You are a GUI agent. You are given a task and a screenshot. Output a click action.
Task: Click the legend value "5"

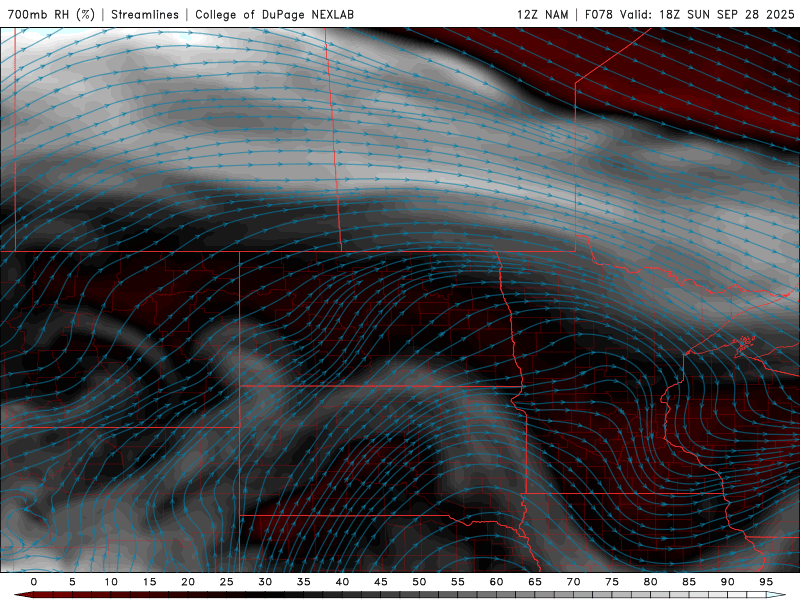[x=72, y=582]
